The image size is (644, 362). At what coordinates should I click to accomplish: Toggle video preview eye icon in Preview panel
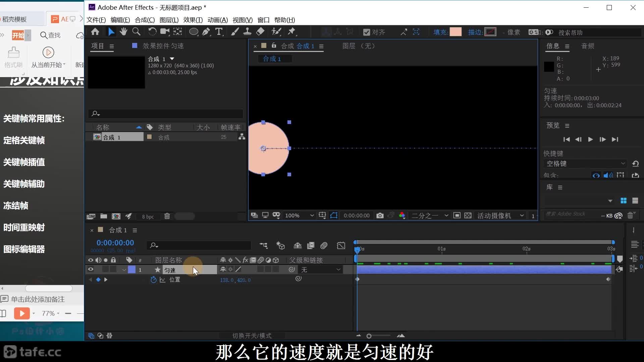(x=596, y=175)
